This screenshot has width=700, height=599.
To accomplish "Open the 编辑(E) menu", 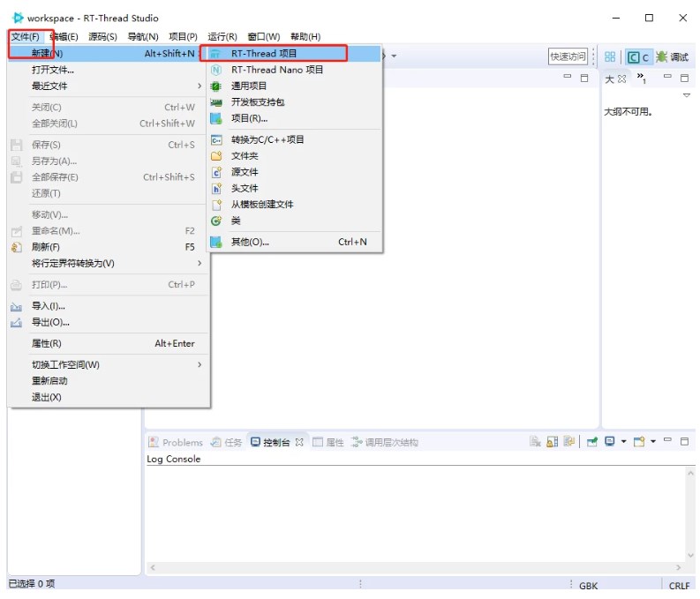I will tap(64, 36).
